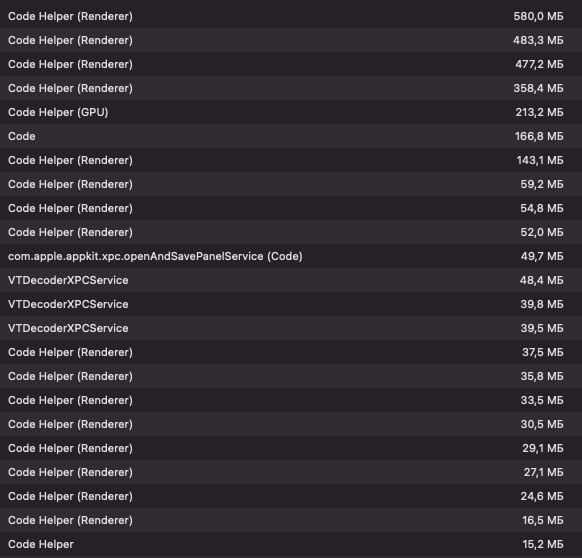Select the Code Helper (Renderer) row using 477,2 МБ

291,64
